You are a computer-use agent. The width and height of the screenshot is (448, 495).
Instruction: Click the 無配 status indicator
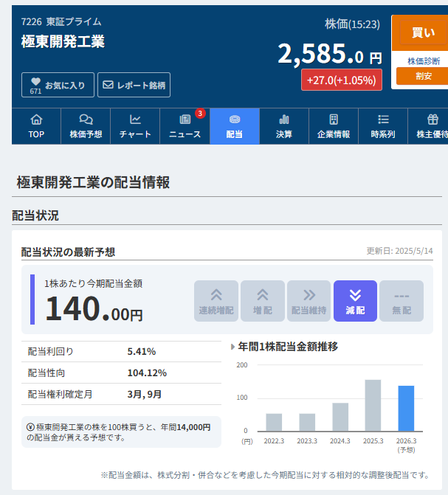(402, 301)
